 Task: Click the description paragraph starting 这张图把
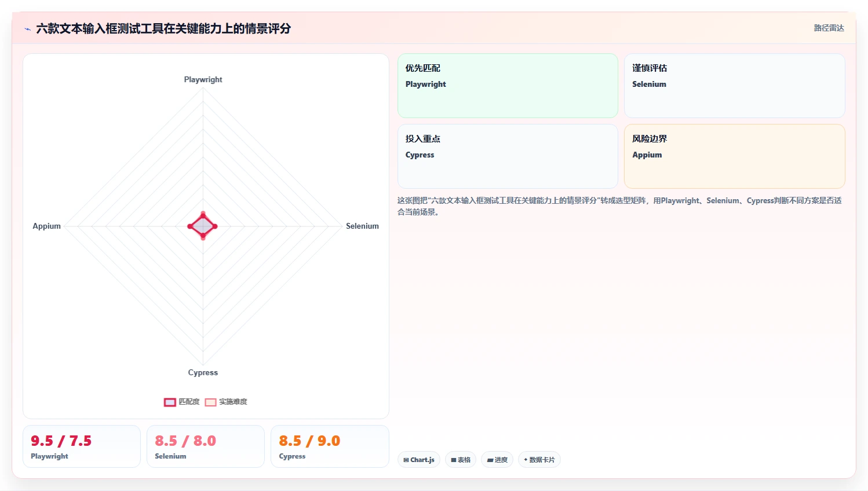pyautogui.click(x=619, y=206)
